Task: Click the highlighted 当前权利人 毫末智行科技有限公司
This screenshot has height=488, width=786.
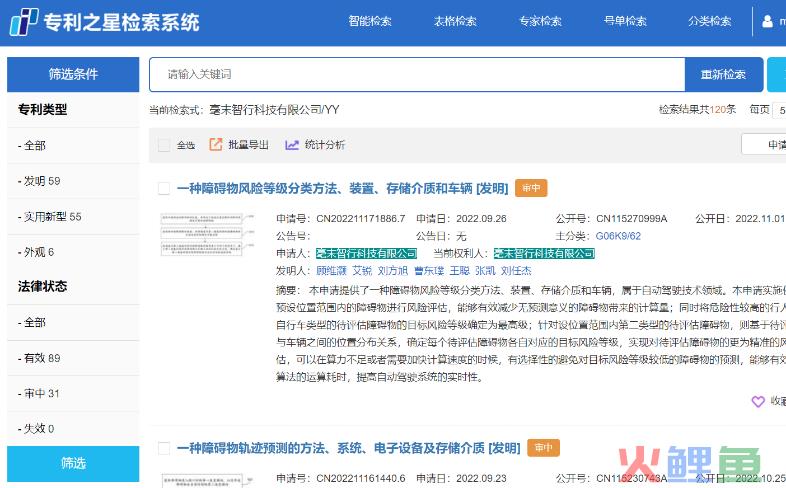Action: click(x=544, y=254)
